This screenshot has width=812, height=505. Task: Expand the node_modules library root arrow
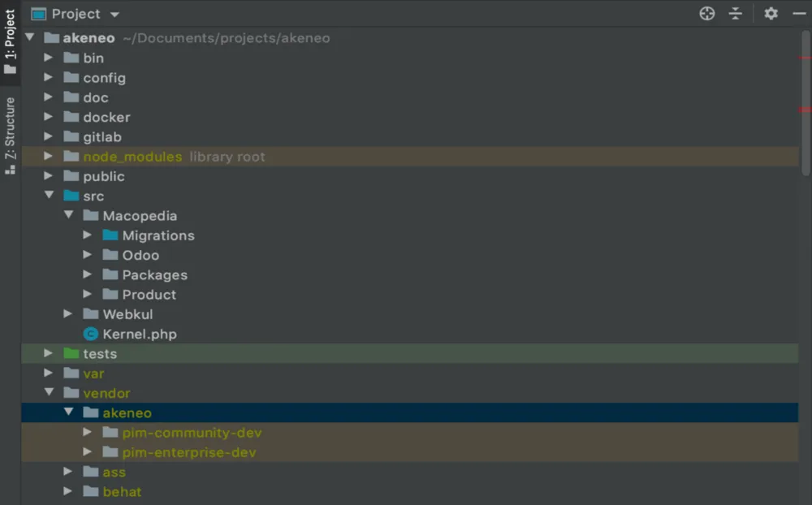pos(48,156)
